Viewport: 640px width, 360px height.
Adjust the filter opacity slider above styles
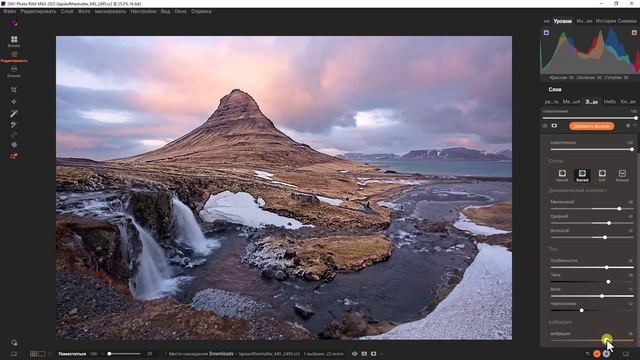coord(592,149)
